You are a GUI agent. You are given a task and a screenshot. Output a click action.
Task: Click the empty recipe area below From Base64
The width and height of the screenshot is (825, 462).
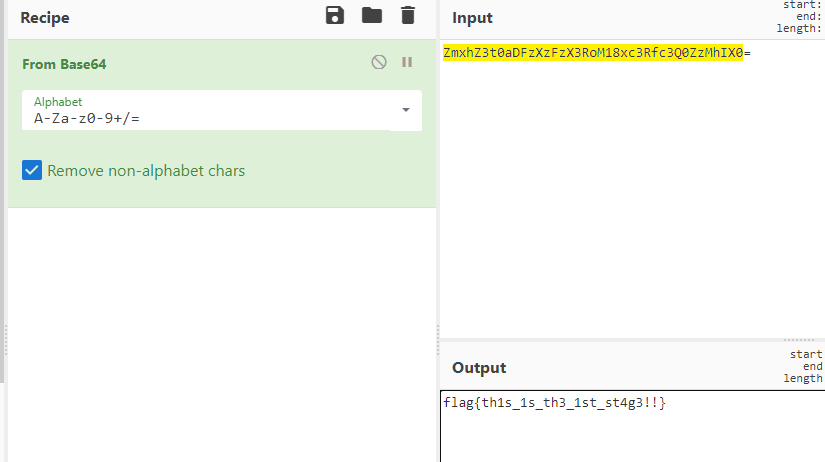pos(222,330)
